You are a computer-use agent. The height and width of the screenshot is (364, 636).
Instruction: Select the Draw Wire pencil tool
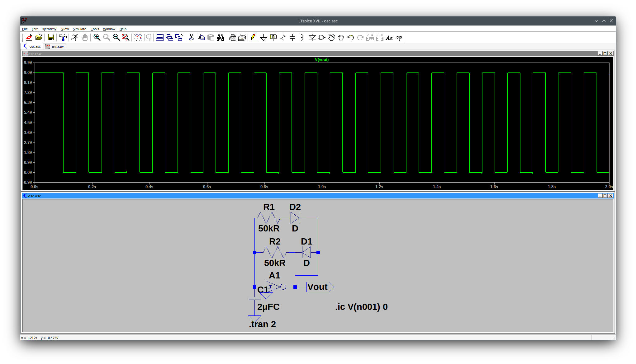(x=254, y=38)
